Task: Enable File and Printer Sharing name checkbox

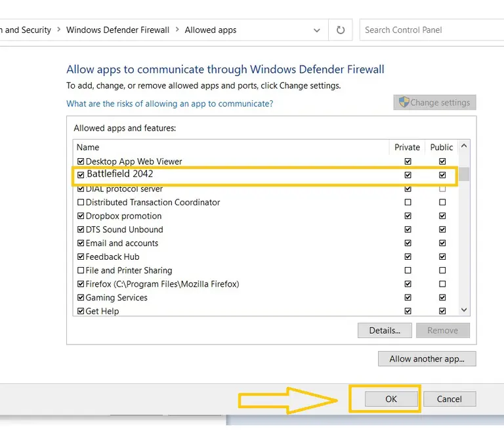Action: 81,270
